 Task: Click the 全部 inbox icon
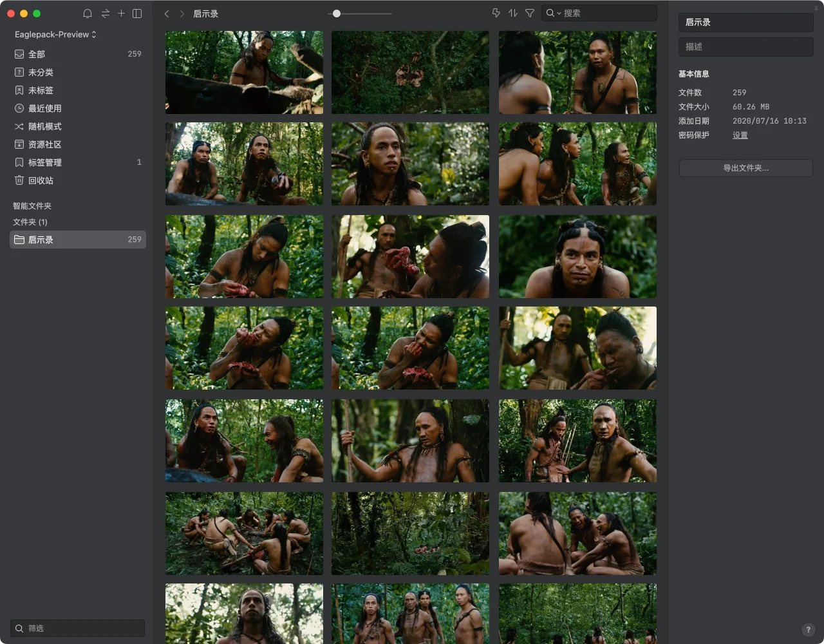(x=19, y=54)
